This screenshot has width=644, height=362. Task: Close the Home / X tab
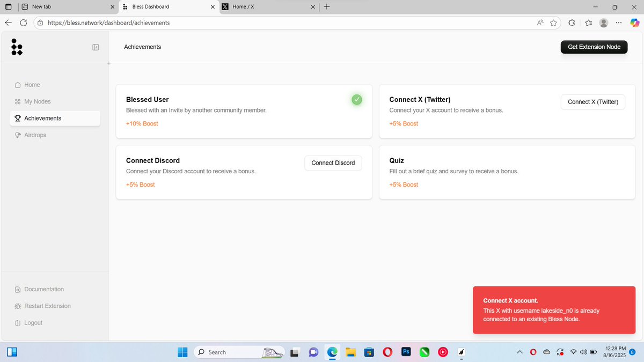(x=313, y=7)
